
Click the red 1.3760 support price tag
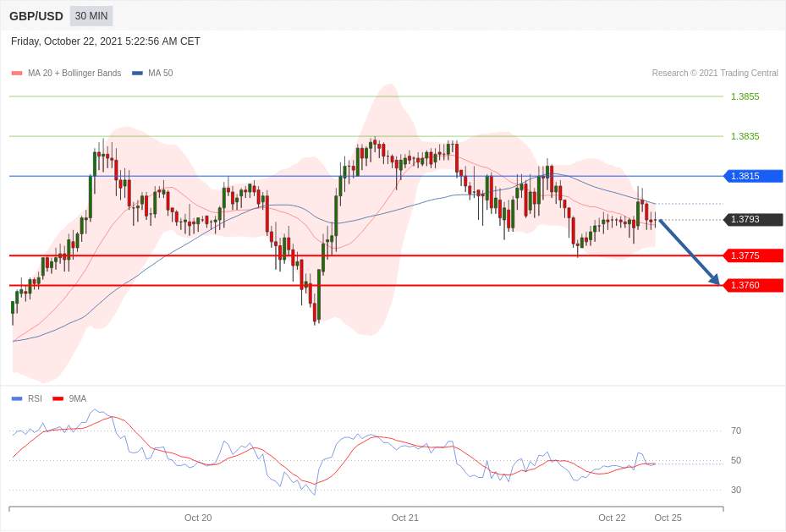[x=753, y=286]
